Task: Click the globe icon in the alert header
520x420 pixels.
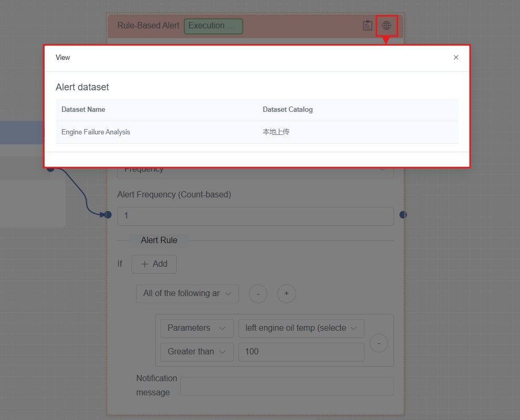Action: [387, 25]
